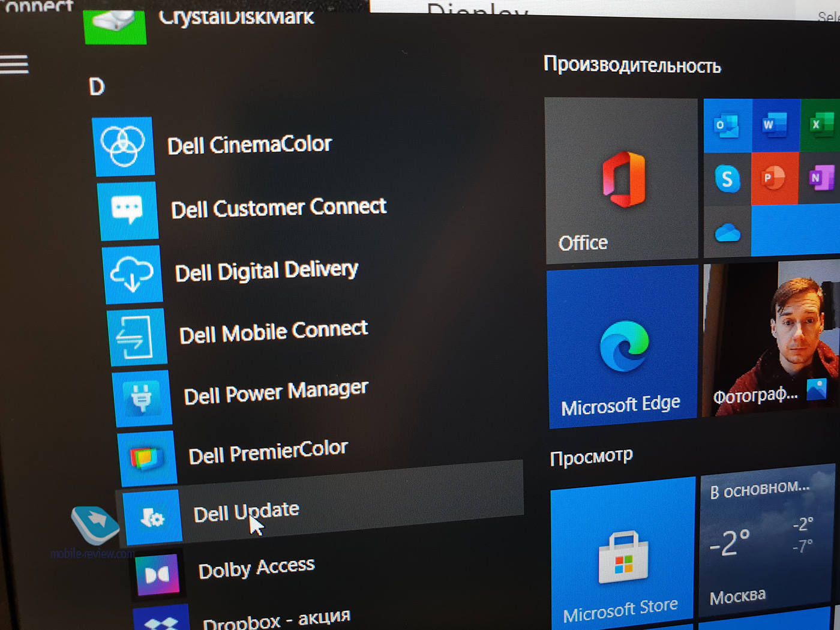Open the CrystalDiskMark app name
The height and width of the screenshot is (630, 840).
tap(236, 17)
